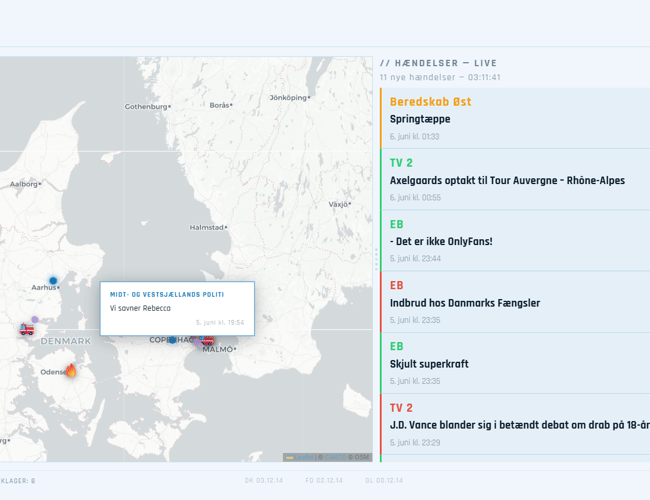Image resolution: width=650 pixels, height=500 pixels.
Task: Click the Jönköping city label on the map
Action: [289, 97]
